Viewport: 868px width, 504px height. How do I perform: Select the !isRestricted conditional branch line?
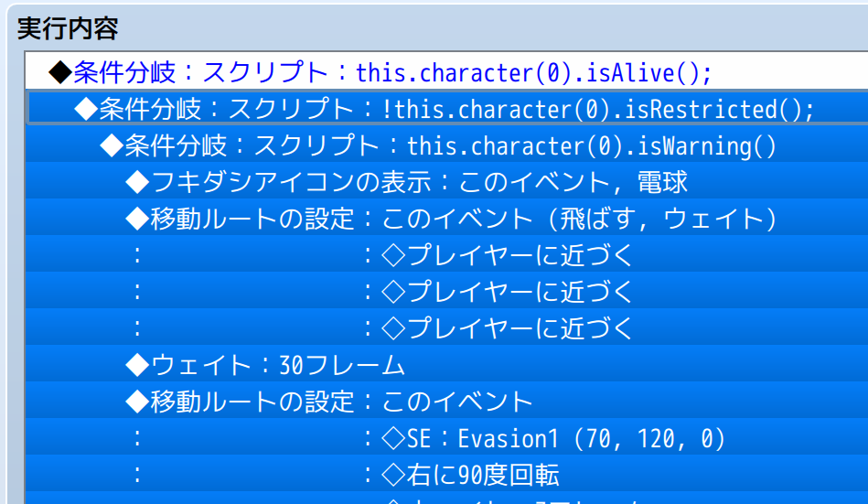click(443, 109)
